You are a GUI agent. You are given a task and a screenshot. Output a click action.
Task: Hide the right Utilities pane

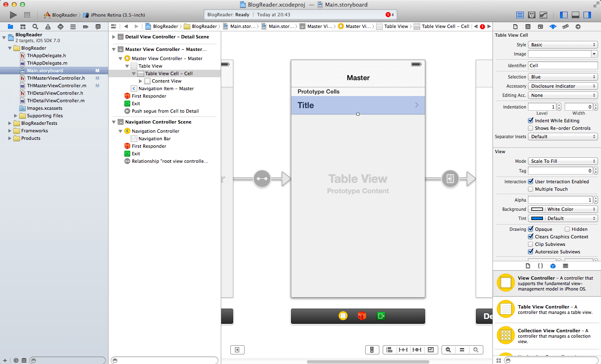587,15
